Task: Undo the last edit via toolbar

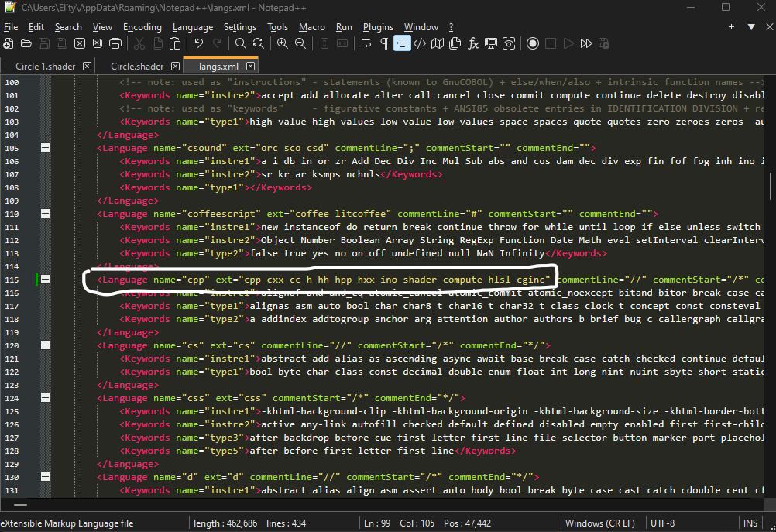Action: click(x=199, y=43)
